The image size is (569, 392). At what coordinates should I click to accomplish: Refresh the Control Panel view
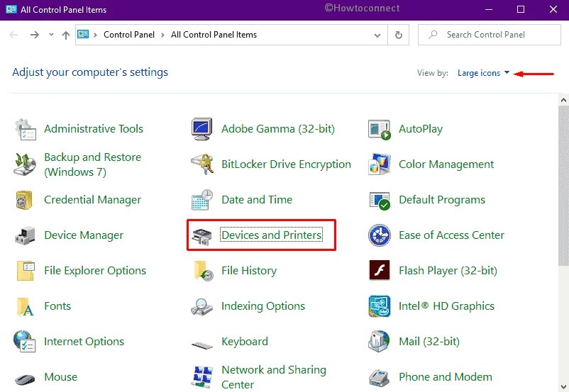coord(399,35)
